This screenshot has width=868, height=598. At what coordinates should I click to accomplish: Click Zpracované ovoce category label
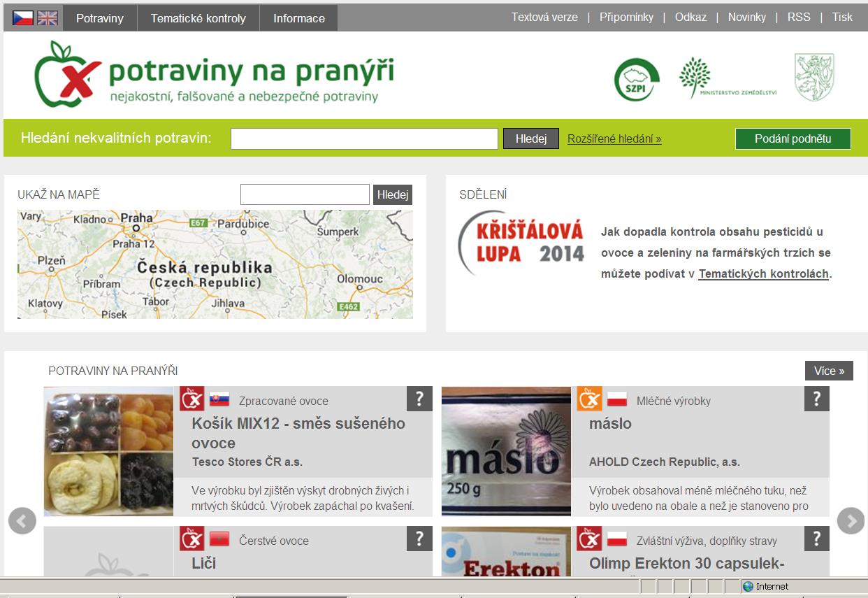[x=284, y=401]
